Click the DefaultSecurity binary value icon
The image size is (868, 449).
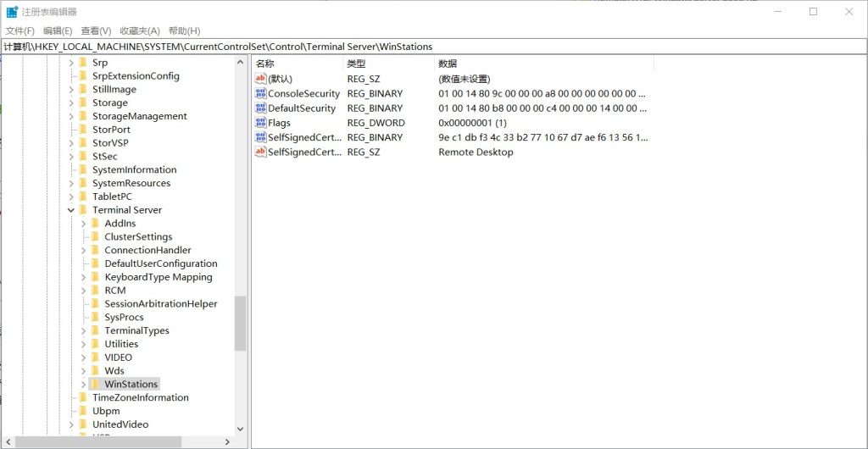pyautogui.click(x=261, y=108)
